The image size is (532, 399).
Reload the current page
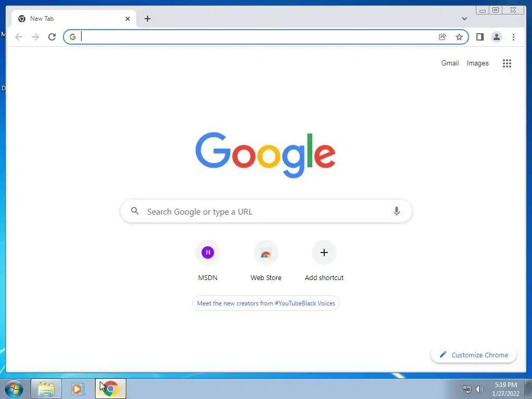point(52,37)
